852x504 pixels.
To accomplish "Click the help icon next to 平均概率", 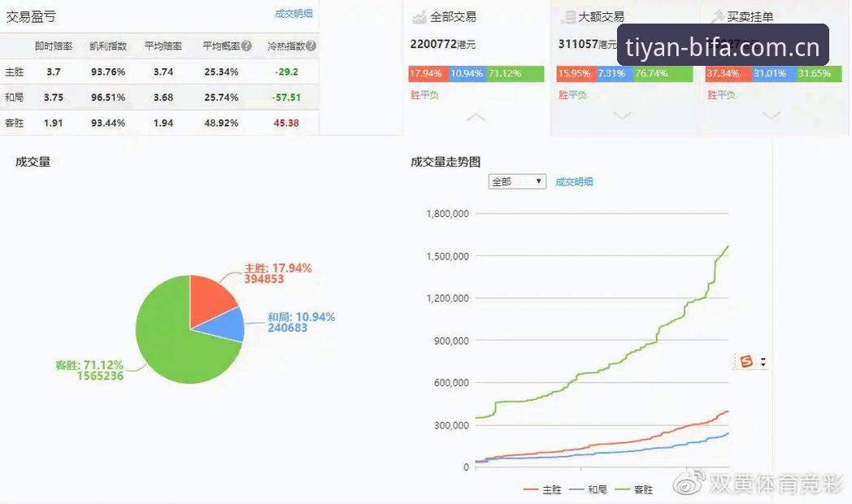I will [x=246, y=46].
